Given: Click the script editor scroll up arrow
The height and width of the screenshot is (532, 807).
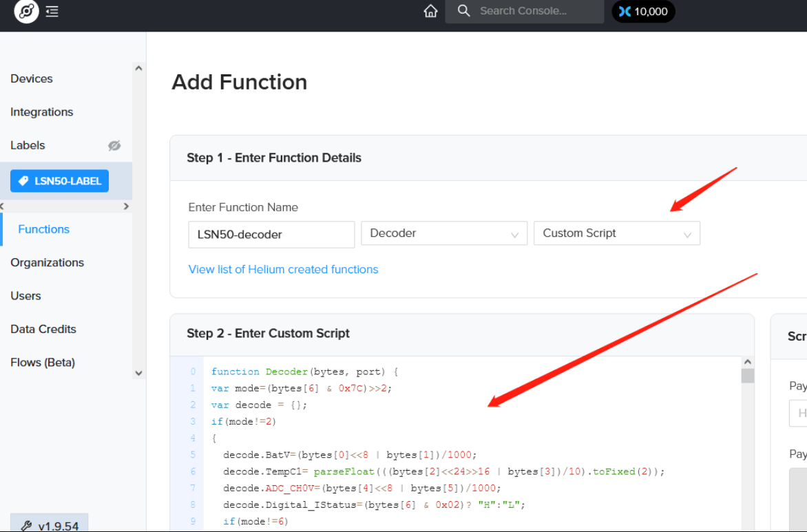Looking at the screenshot, I should (x=748, y=362).
